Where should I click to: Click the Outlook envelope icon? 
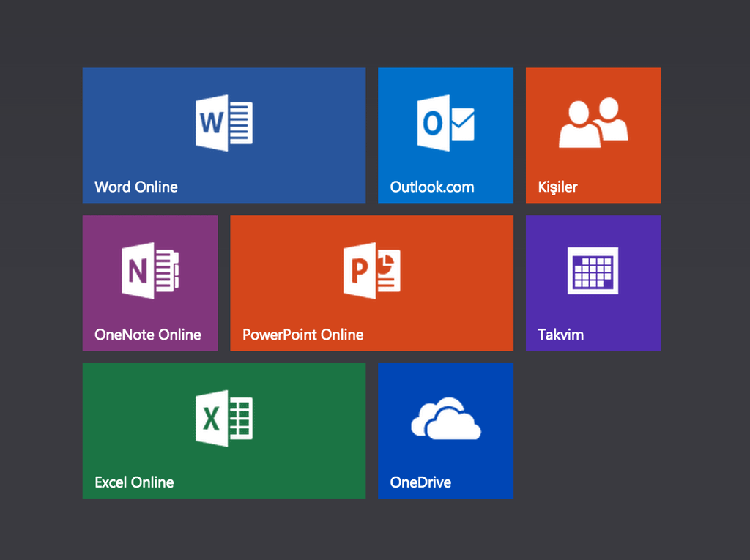(445, 123)
